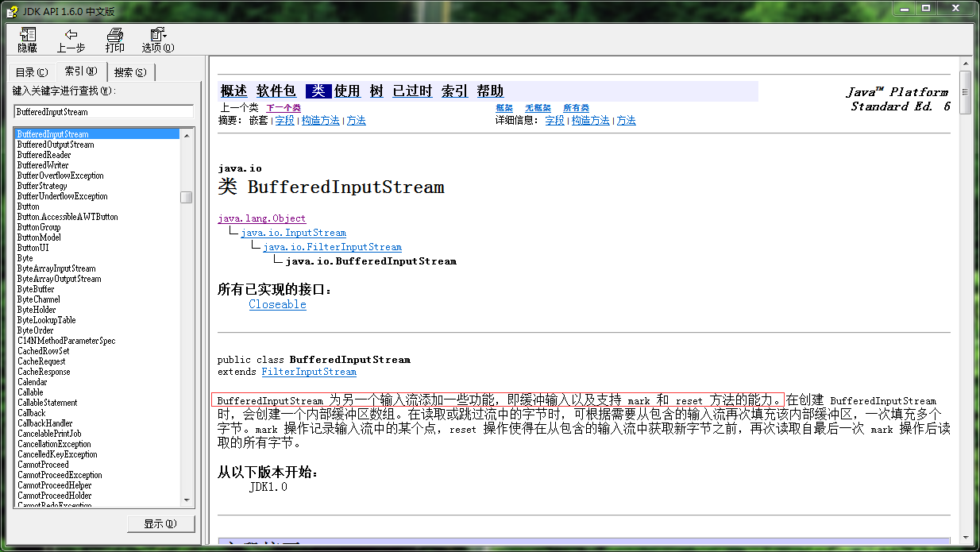This screenshot has width=980, height=552.
Task: Open FilterInputStream link after extends
Action: [309, 372]
